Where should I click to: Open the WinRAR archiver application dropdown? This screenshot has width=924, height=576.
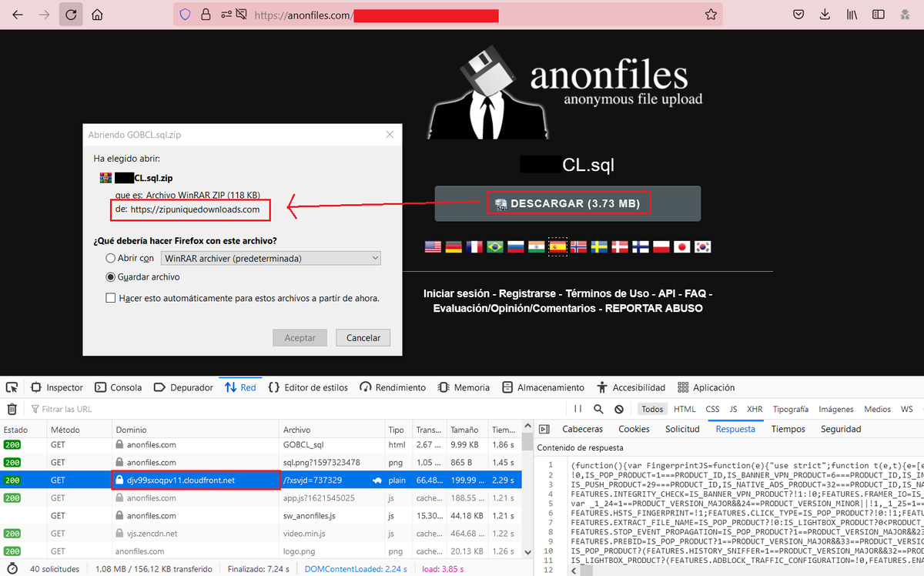271,258
